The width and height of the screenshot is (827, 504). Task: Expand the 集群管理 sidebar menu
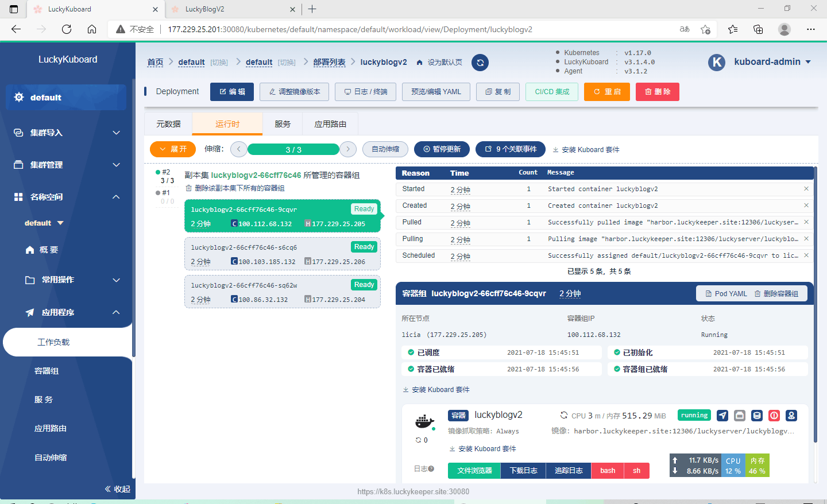tap(68, 165)
